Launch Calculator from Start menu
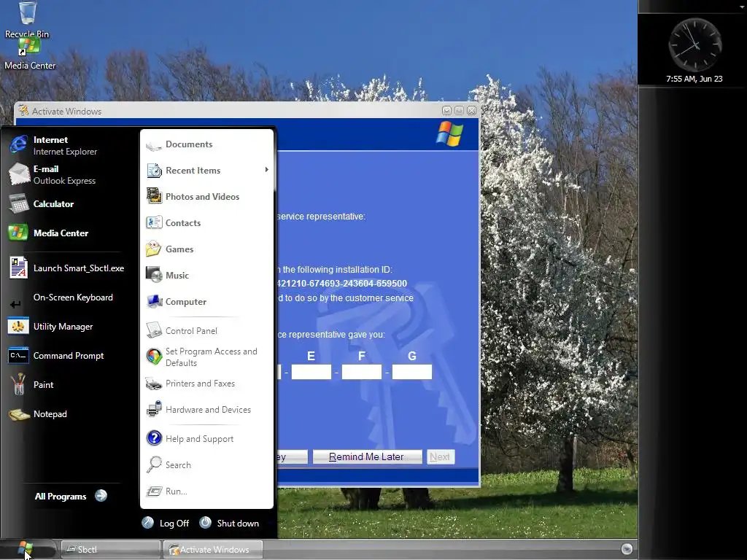 [53, 204]
